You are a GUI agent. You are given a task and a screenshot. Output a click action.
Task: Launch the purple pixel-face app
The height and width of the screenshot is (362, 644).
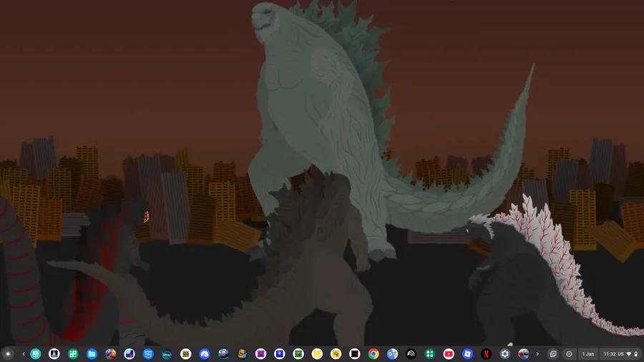click(x=260, y=354)
